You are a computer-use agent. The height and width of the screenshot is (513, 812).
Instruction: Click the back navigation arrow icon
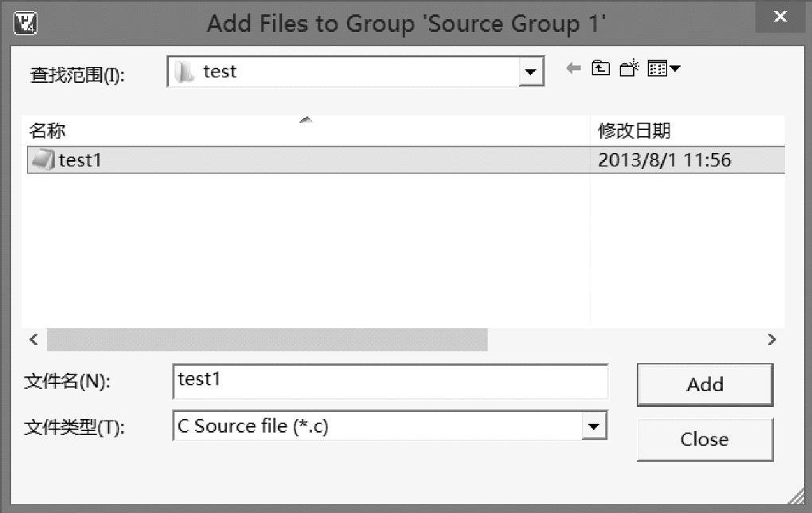pos(573,69)
